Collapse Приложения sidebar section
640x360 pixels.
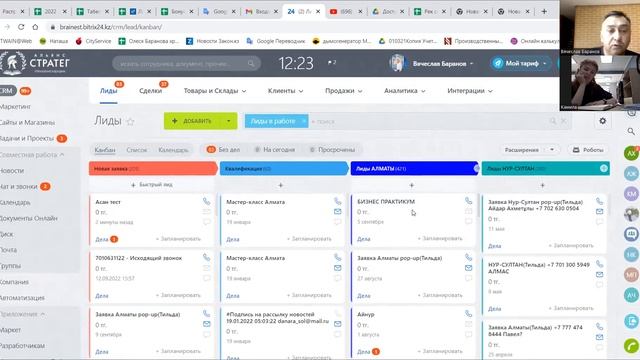tap(22, 314)
